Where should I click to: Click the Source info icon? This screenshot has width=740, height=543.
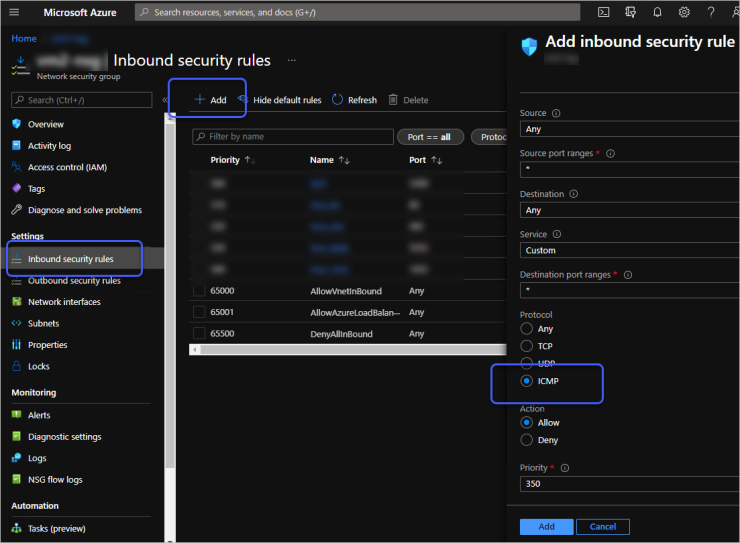[556, 113]
